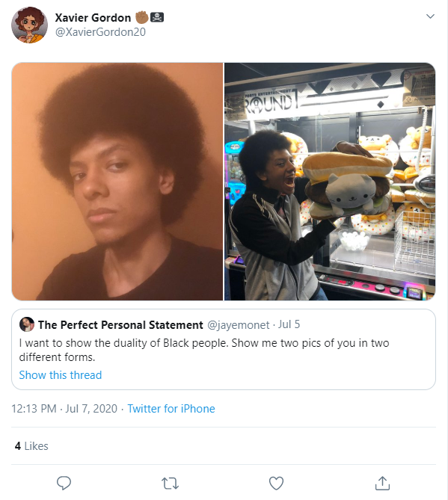Viewport: 448px width, 500px height.
Task: Open the @XavierGordon20 handle
Action: click(x=100, y=32)
